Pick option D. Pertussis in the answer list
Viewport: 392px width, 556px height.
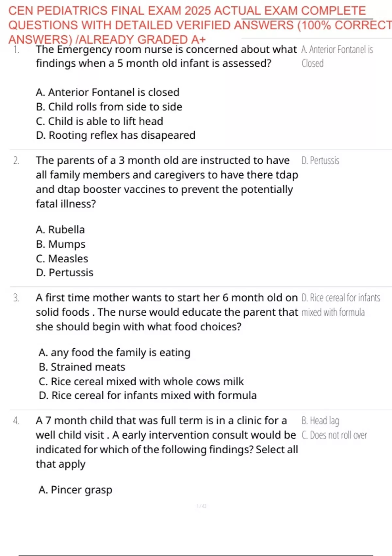tap(64, 272)
